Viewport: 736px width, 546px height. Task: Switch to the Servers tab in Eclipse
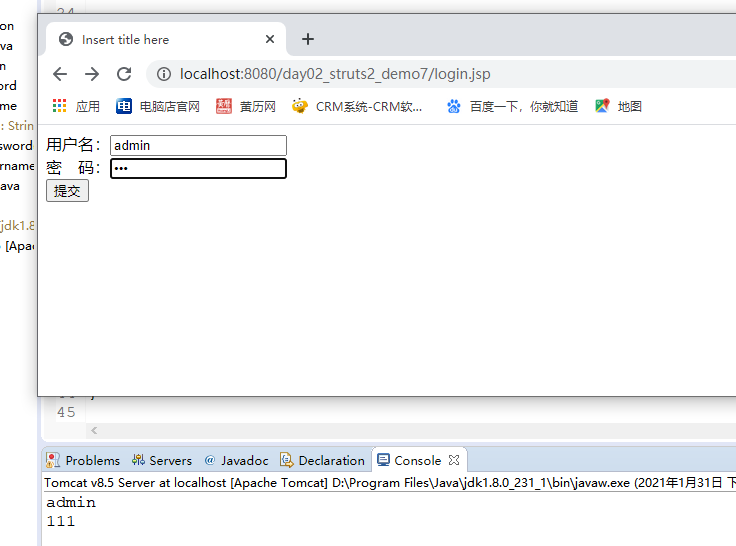[x=162, y=461]
